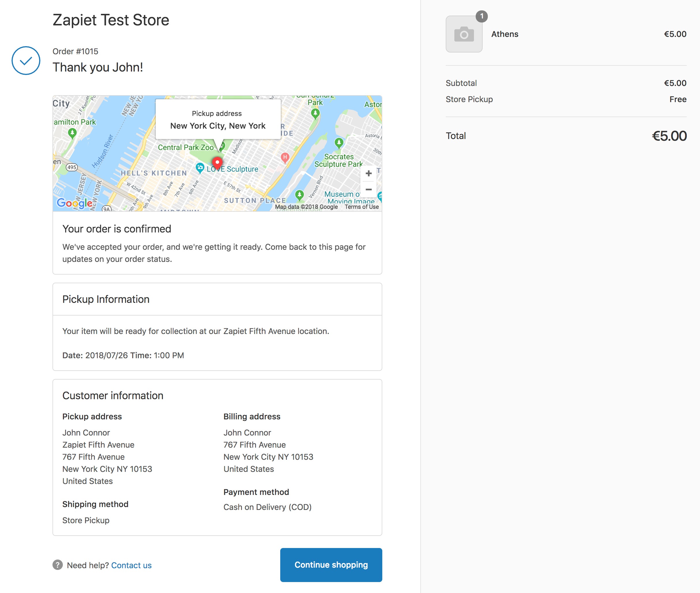Screen dimensions: 700x593
Task: Click the question mark help icon
Action: (x=57, y=565)
